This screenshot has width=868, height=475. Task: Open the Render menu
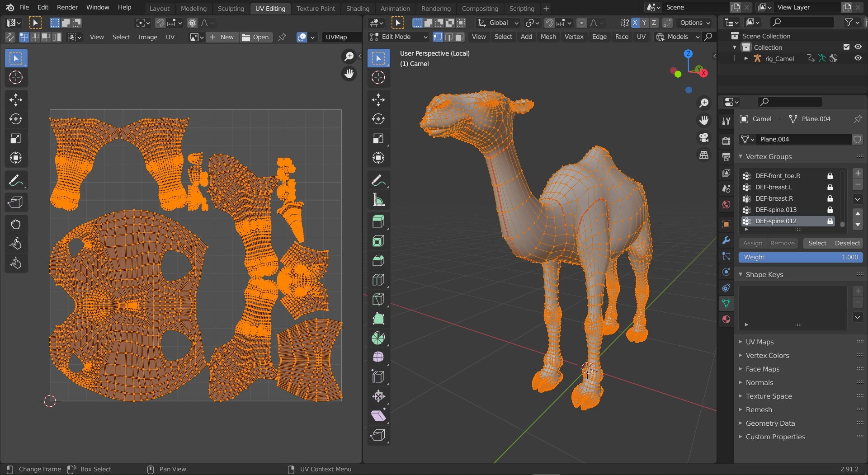67,7
